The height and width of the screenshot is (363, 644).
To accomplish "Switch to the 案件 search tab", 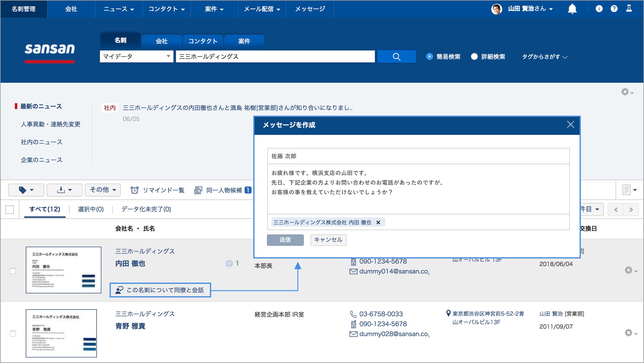I will pyautogui.click(x=244, y=41).
